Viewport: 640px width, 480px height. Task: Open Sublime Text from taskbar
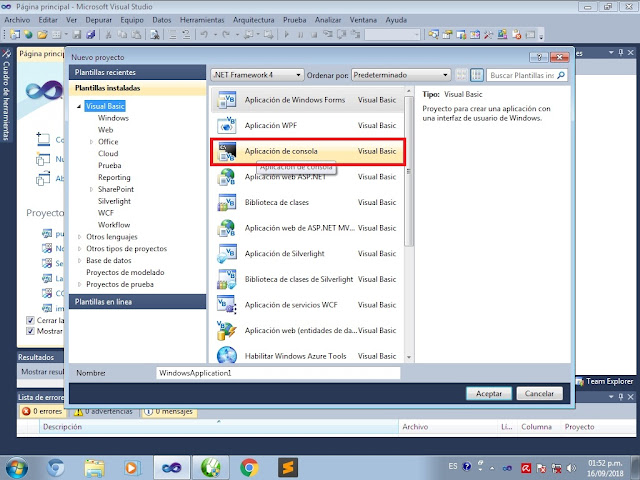pyautogui.click(x=288, y=468)
